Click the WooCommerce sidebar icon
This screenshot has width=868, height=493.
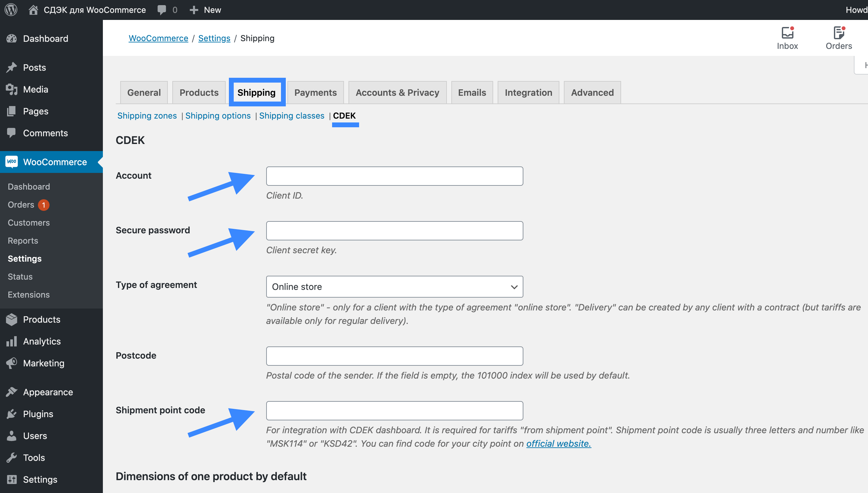12,162
